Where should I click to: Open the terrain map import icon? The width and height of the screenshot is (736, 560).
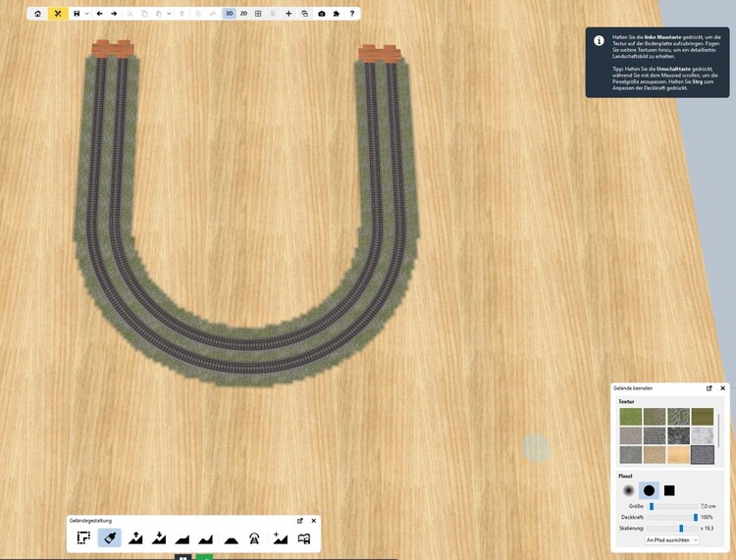[304, 538]
